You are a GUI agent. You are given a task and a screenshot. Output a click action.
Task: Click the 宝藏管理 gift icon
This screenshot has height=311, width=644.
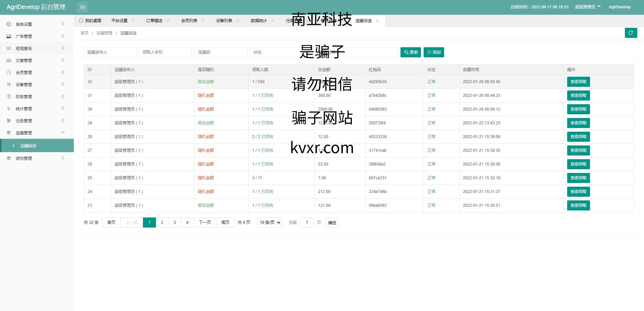tap(9, 133)
